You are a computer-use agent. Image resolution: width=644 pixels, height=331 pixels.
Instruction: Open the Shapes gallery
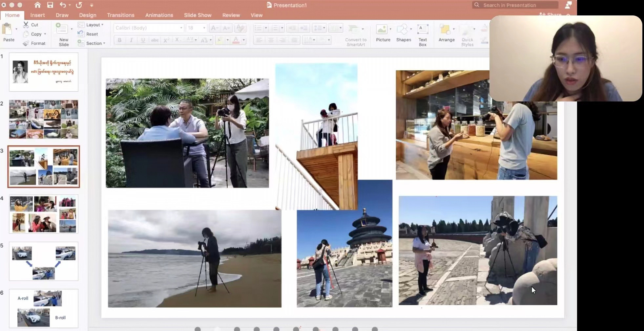pyautogui.click(x=403, y=33)
